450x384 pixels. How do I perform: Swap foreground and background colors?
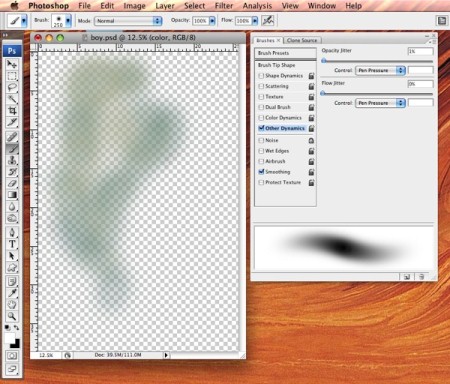pos(16,328)
